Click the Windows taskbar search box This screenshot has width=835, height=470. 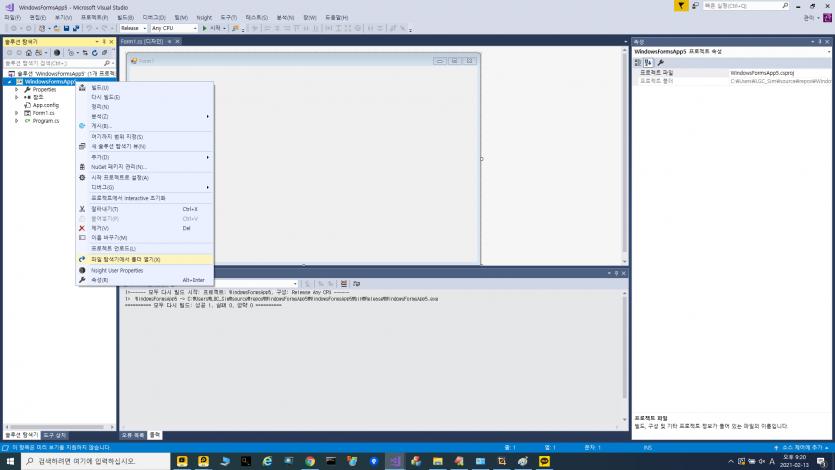tap(96, 461)
